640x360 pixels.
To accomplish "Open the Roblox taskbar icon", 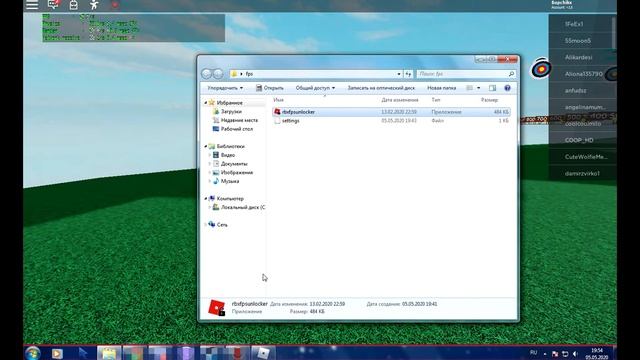I will [x=263, y=353].
